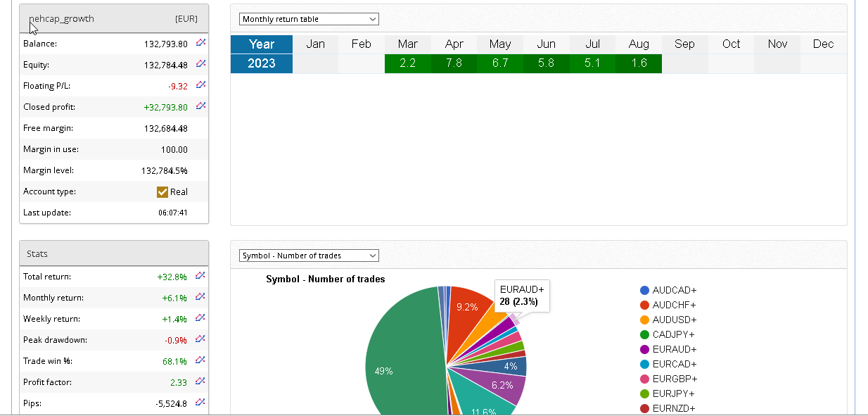Image resolution: width=868 pixels, height=416 pixels.
Task: Toggle the Real account type checkbox
Action: (162, 191)
